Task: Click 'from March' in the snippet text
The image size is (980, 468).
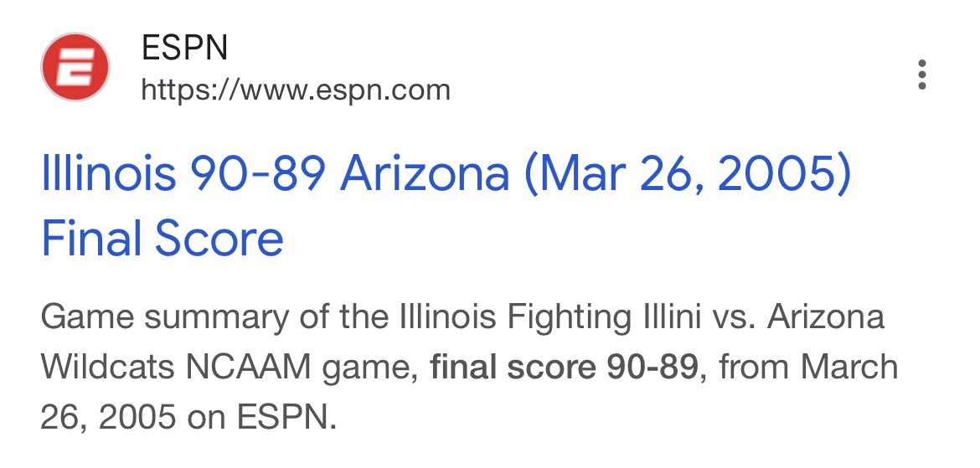Action: tap(806, 368)
